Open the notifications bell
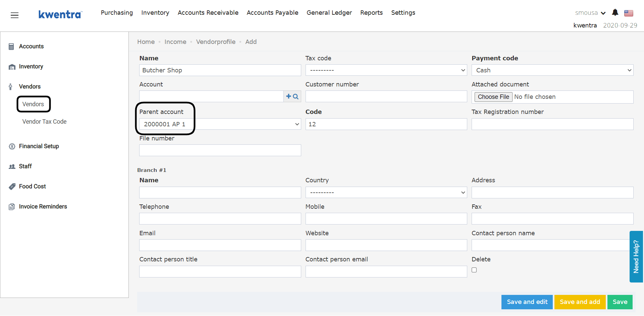The height and width of the screenshot is (316, 644). 615,13
